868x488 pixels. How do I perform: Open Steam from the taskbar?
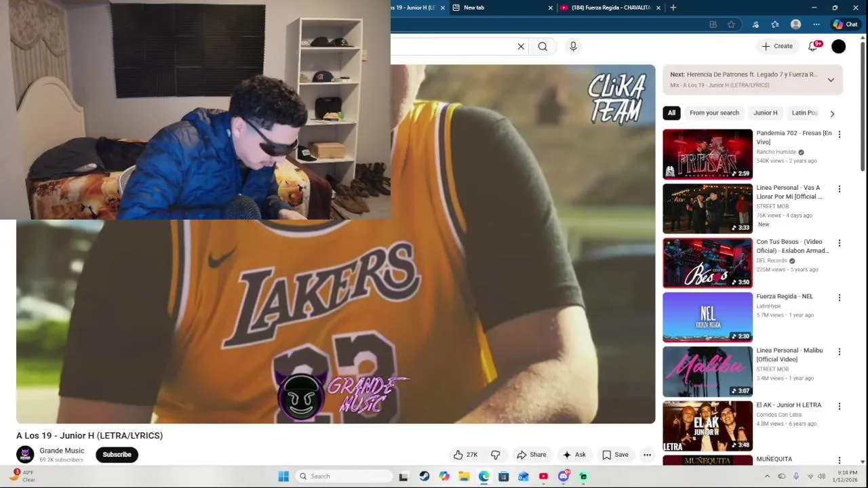coord(424,476)
